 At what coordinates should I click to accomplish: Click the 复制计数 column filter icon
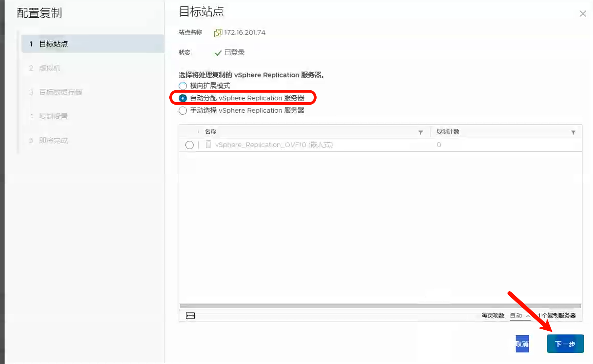pyautogui.click(x=573, y=132)
